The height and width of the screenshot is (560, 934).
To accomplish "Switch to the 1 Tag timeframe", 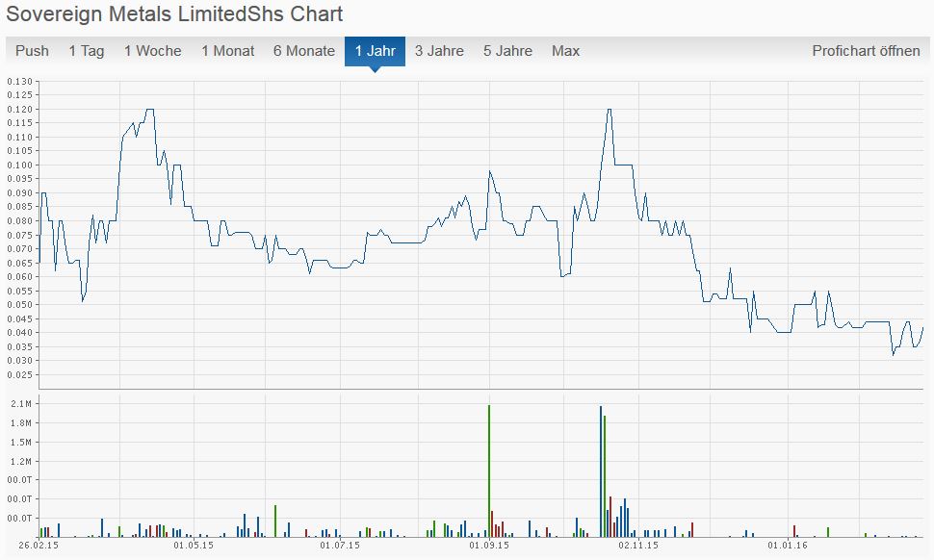I will (x=87, y=51).
